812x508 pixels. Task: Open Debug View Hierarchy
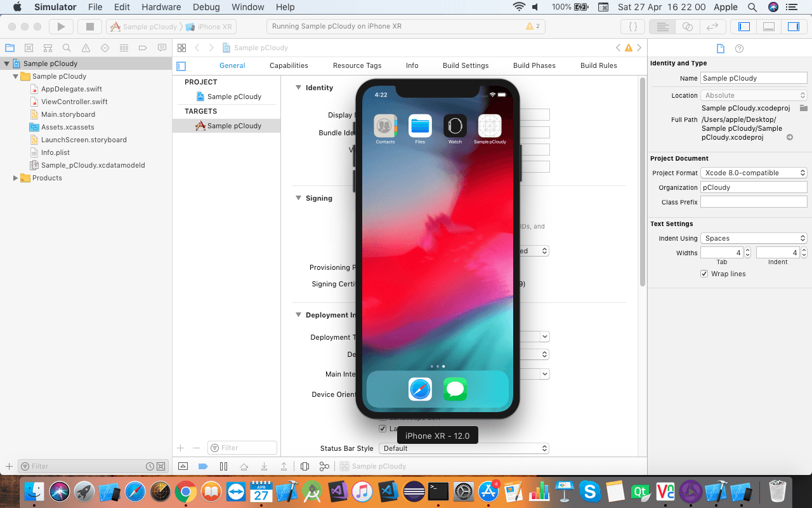[x=304, y=466]
